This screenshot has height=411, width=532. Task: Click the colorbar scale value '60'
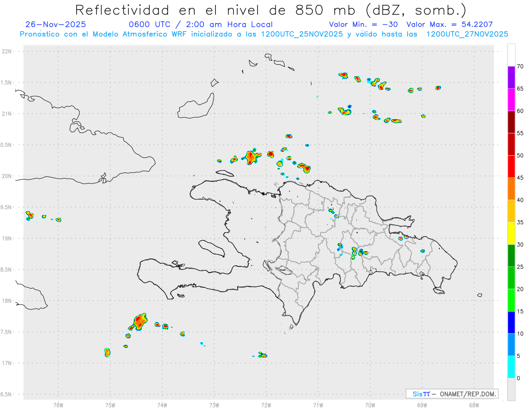point(520,111)
